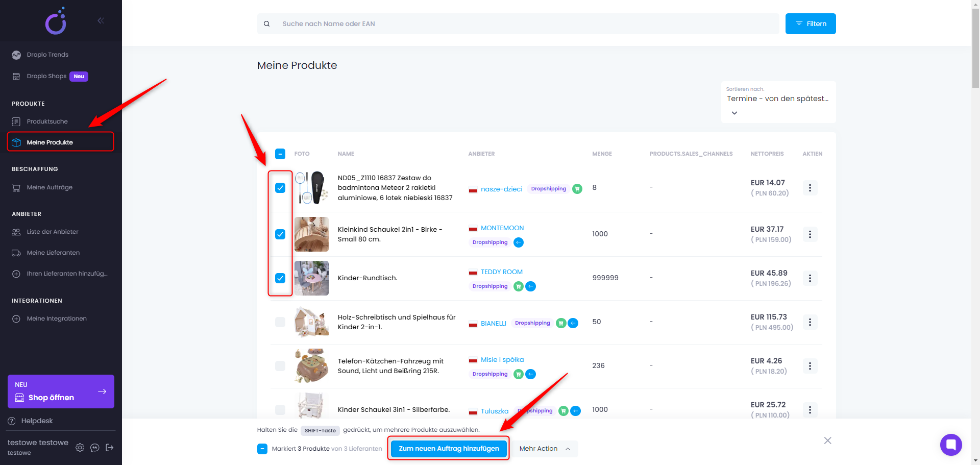The height and width of the screenshot is (465, 980).
Task: Click the Droplo logo
Action: click(56, 21)
